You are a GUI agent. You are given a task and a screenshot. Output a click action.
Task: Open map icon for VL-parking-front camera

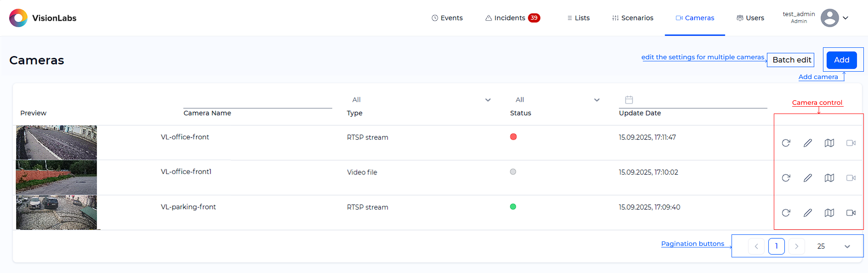pyautogui.click(x=829, y=213)
